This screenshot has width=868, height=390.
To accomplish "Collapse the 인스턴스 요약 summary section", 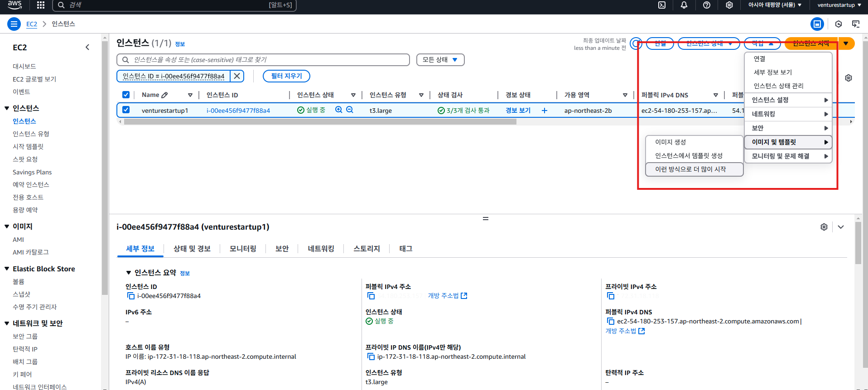I will pyautogui.click(x=129, y=272).
